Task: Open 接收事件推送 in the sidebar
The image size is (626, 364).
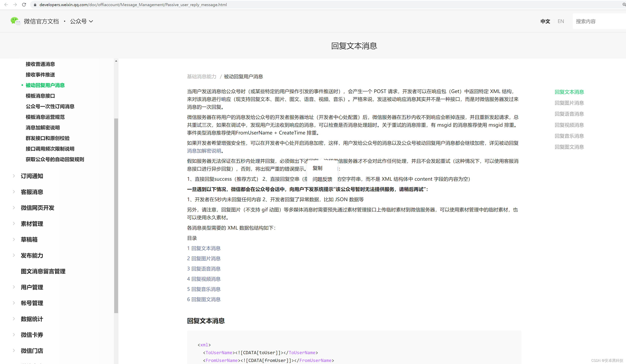Action: (40, 74)
